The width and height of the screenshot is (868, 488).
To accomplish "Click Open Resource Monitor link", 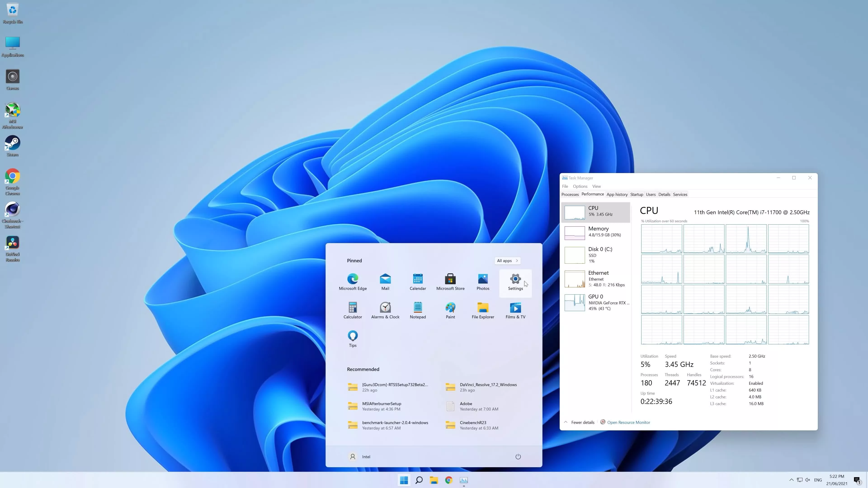I will tap(628, 422).
